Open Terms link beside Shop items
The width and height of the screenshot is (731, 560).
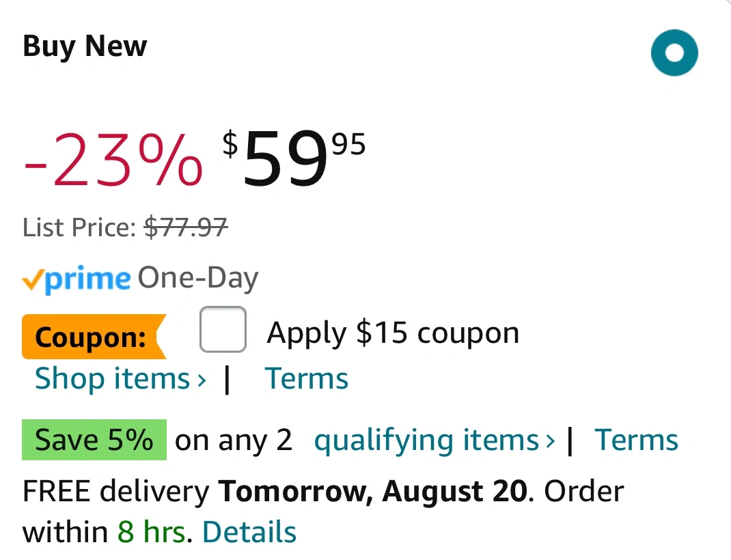(x=307, y=378)
